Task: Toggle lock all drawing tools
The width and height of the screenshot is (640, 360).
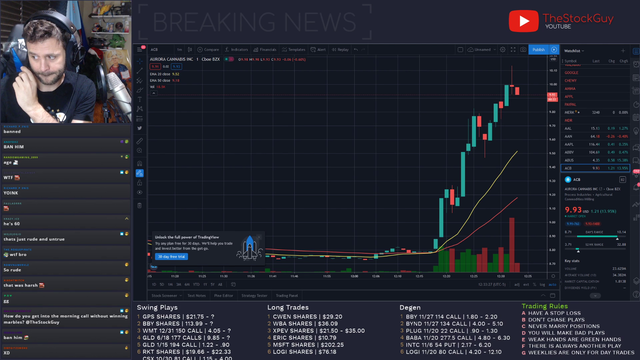Action: (140, 183)
